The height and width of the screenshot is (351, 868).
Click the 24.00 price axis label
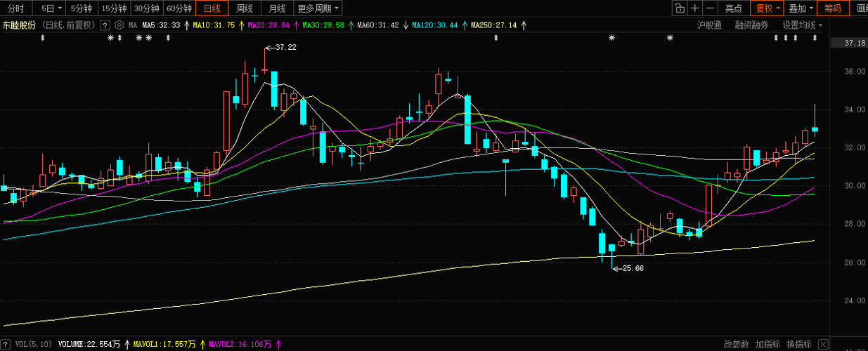855,300
